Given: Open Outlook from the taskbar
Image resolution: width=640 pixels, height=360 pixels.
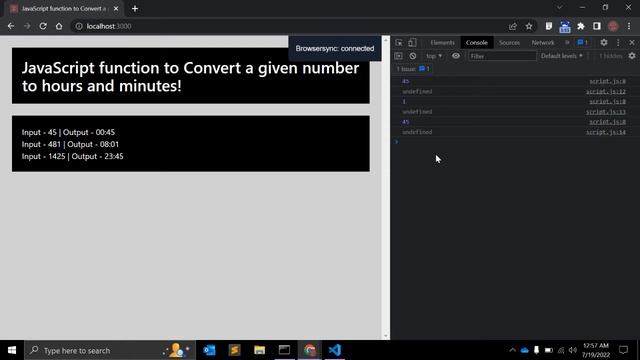Looking at the screenshot, I should pos(209,350).
